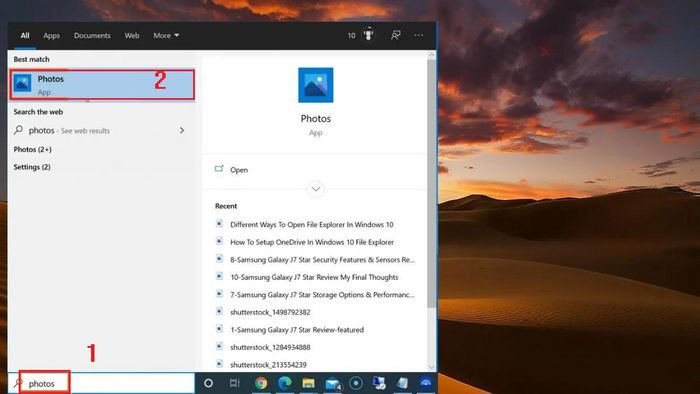The height and width of the screenshot is (394, 700).
Task: Click the computer monitor taskbar icon
Action: coord(379,383)
